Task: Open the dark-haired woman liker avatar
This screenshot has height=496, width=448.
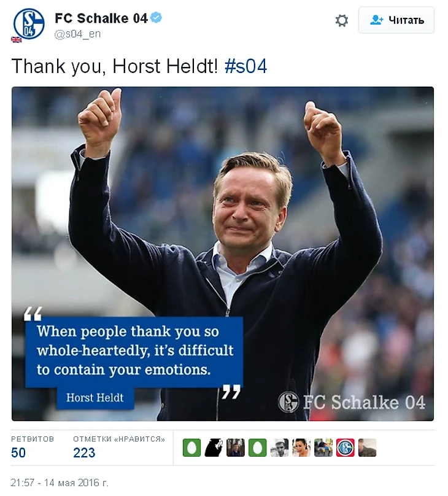Action: (301, 448)
